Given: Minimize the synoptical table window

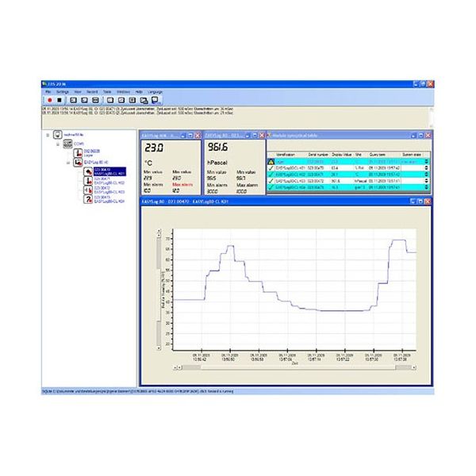Looking at the screenshot, I should [413, 136].
